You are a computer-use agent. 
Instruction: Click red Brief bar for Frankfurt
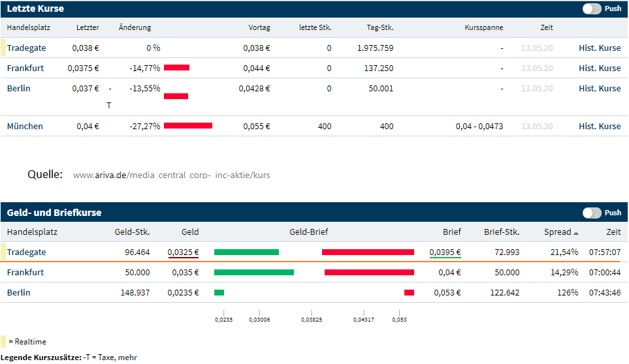[x=369, y=272]
